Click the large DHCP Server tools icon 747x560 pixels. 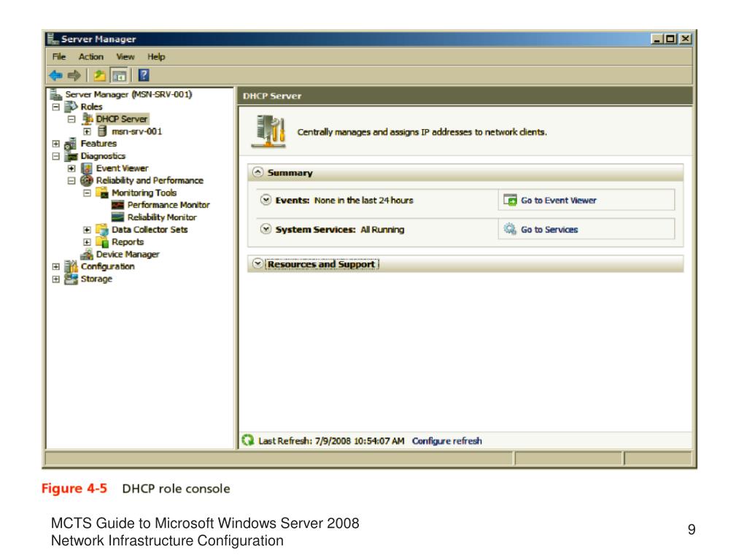click(x=268, y=131)
